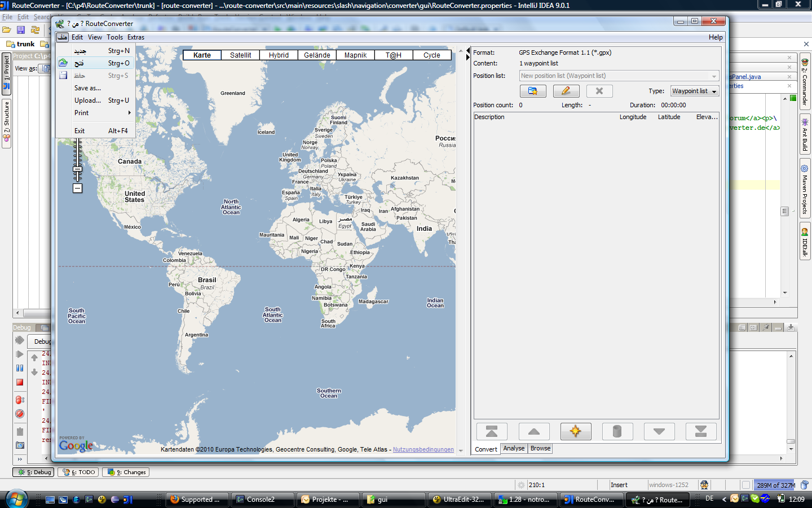Click the rename position list pencil button
The height and width of the screenshot is (508, 812).
[566, 91]
